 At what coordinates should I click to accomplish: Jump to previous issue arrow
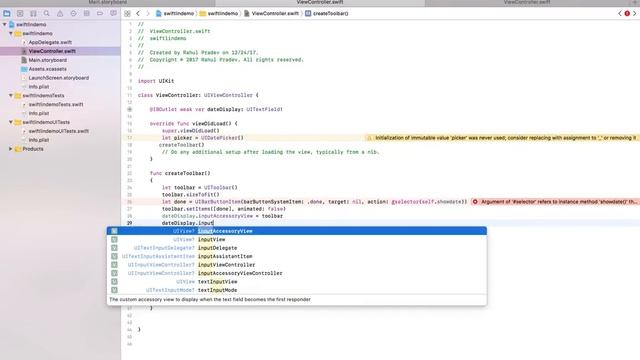click(620, 13)
